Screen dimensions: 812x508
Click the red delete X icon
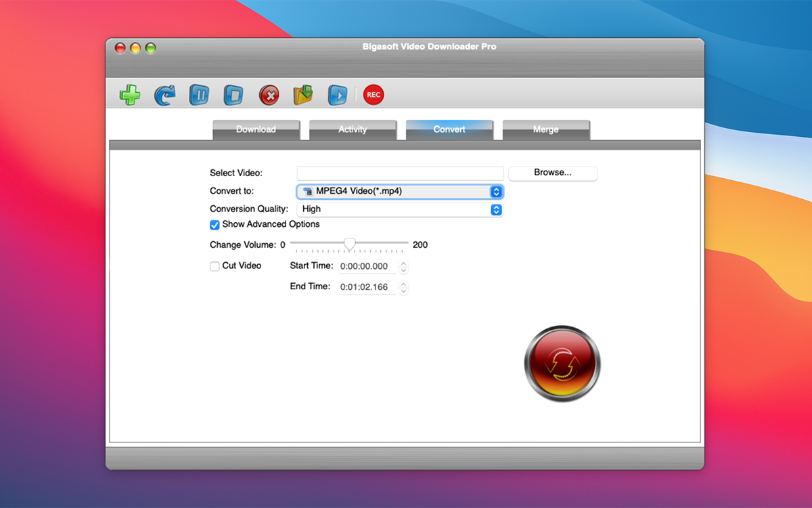point(269,95)
